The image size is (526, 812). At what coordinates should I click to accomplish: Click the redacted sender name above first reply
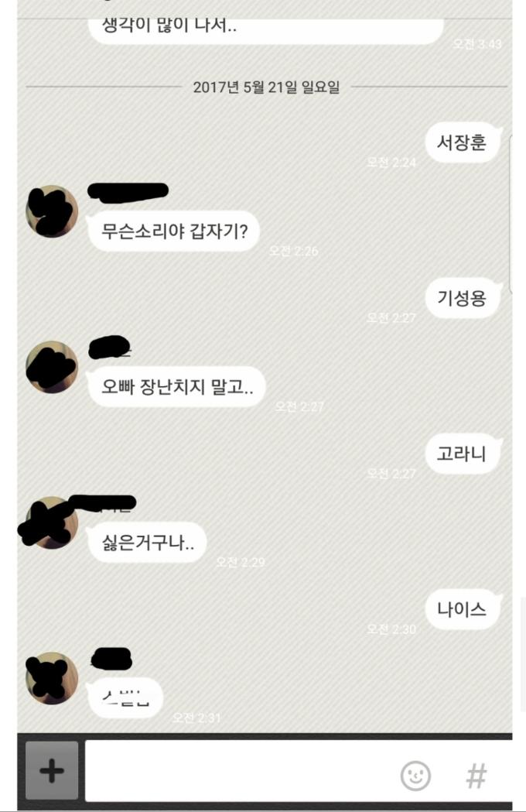(x=128, y=191)
